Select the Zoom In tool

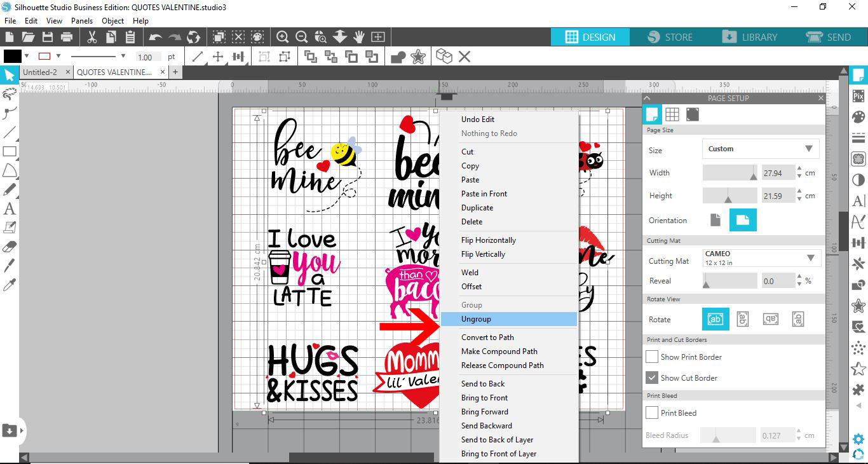click(x=283, y=37)
